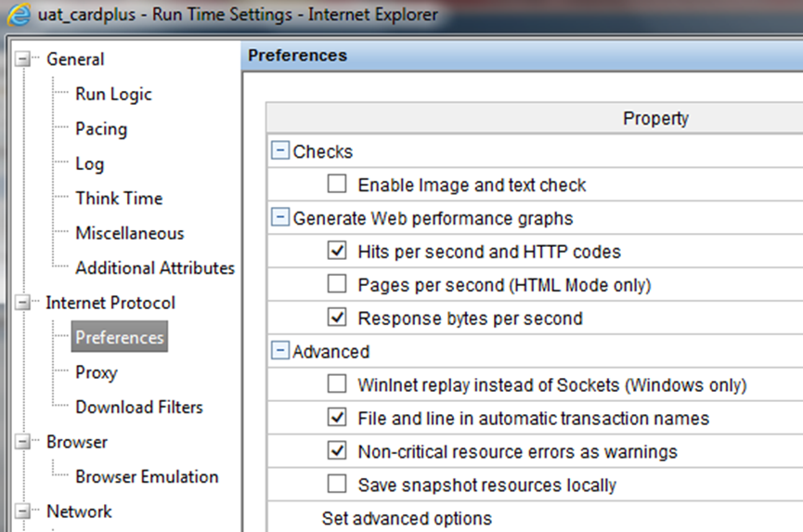Screen dimensions: 803x532
Task: Enable Image and text check checkbox
Action: pos(336,183)
